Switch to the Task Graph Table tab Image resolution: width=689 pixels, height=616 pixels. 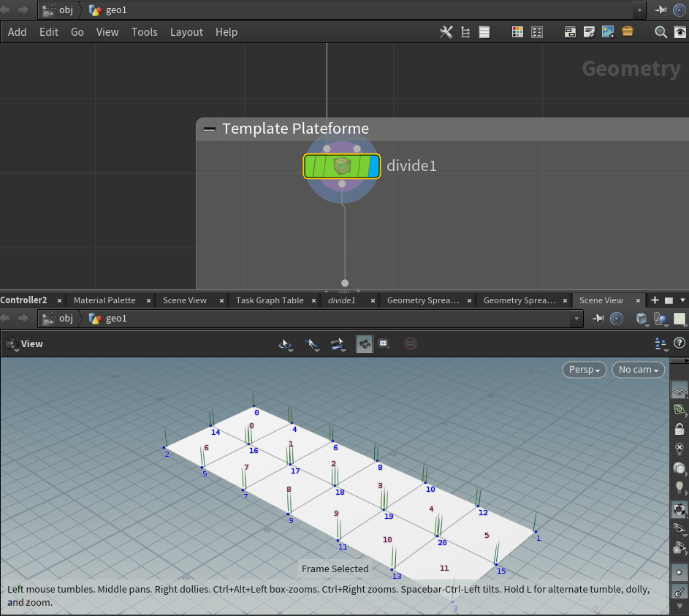point(270,300)
